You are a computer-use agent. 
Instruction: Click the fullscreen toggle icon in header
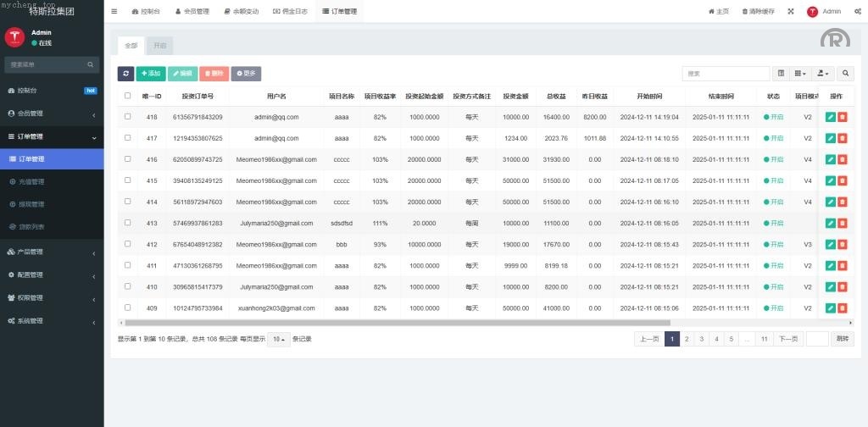(x=791, y=11)
